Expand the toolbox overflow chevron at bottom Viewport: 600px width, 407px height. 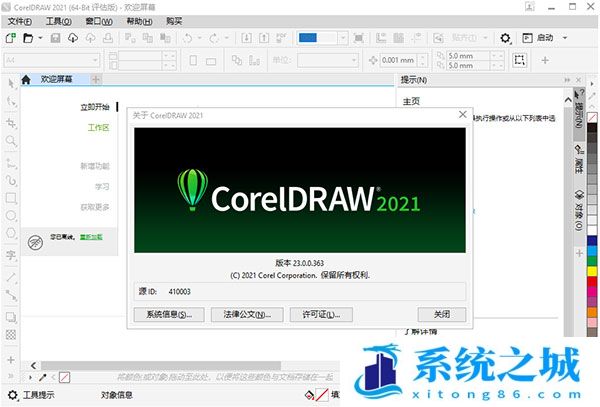(11, 376)
